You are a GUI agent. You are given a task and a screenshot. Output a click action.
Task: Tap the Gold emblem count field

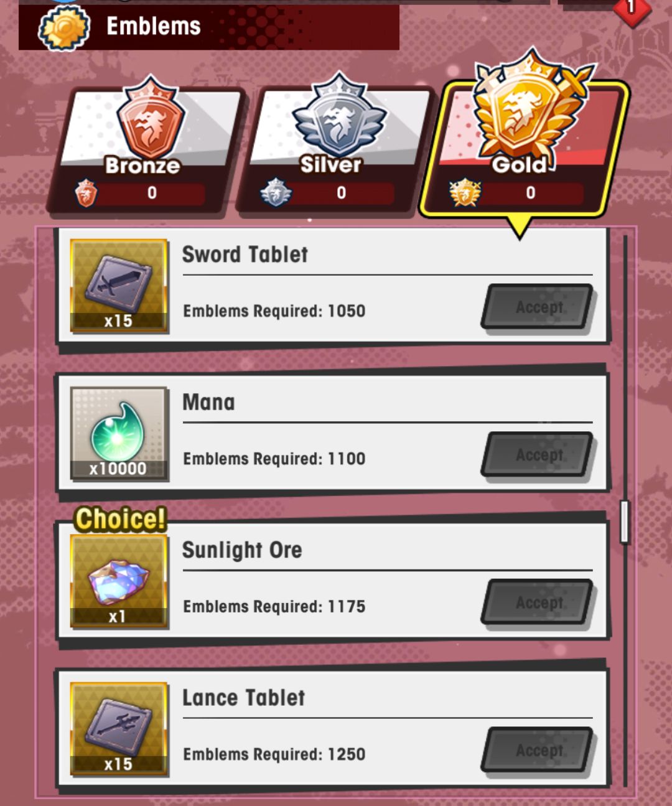(x=531, y=193)
